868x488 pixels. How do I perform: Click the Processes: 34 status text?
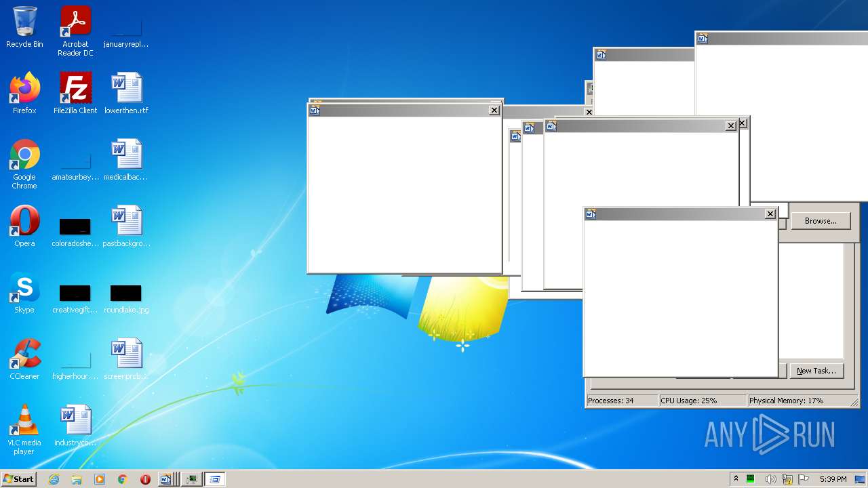point(611,401)
